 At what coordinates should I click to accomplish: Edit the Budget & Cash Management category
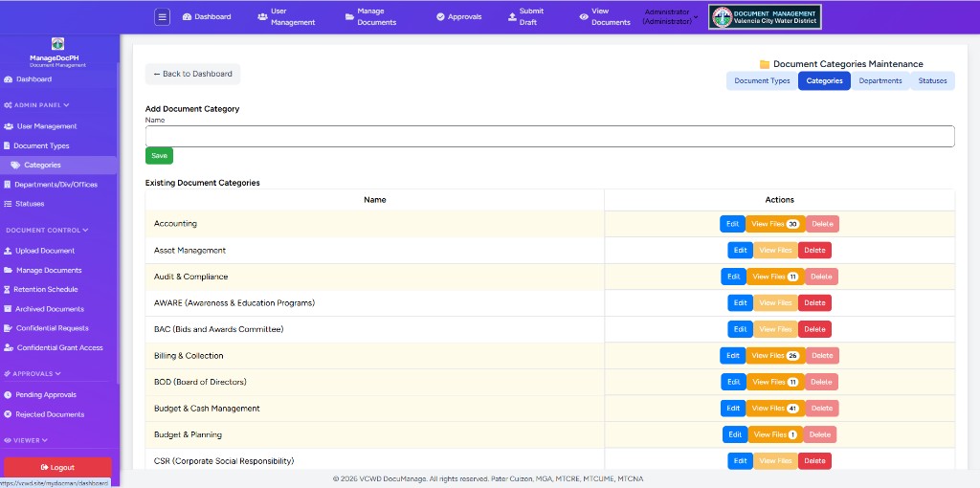coord(732,408)
